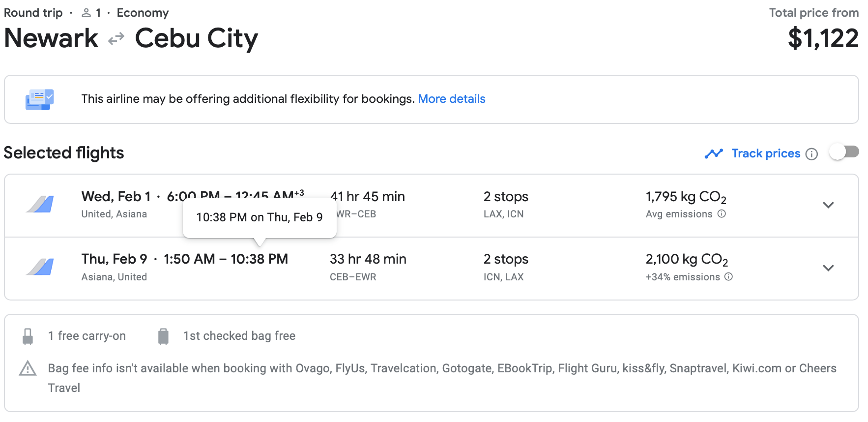Click the Track prices info icon
Image resolution: width=868 pixels, height=422 pixels.
click(812, 154)
